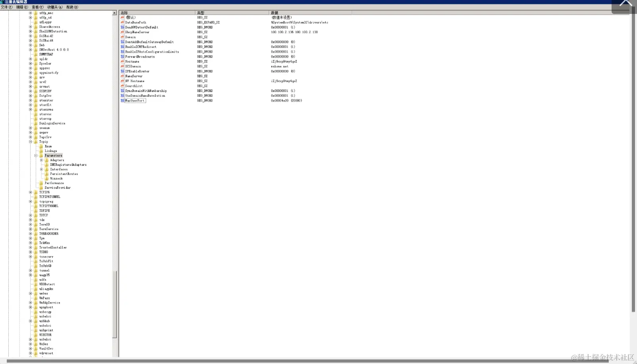Click the folder icon of the Parameters key

(x=41, y=156)
